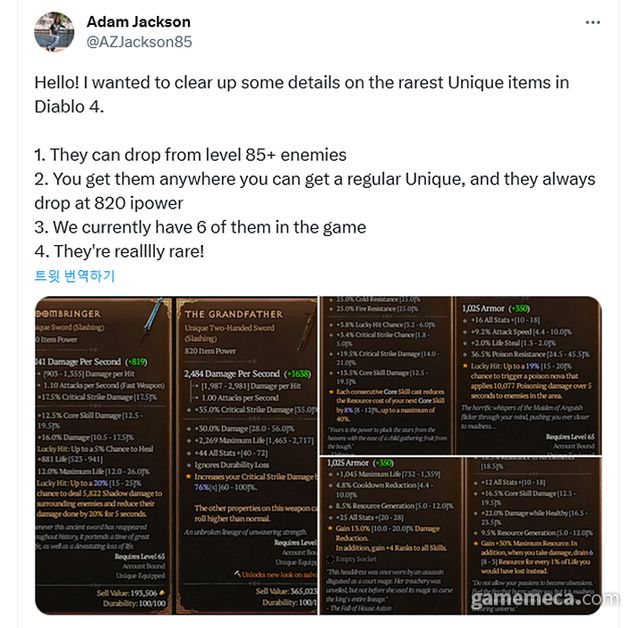The width and height of the screenshot is (640, 628).
Task: Click Adam Jackson's profile avatar
Action: click(x=54, y=32)
